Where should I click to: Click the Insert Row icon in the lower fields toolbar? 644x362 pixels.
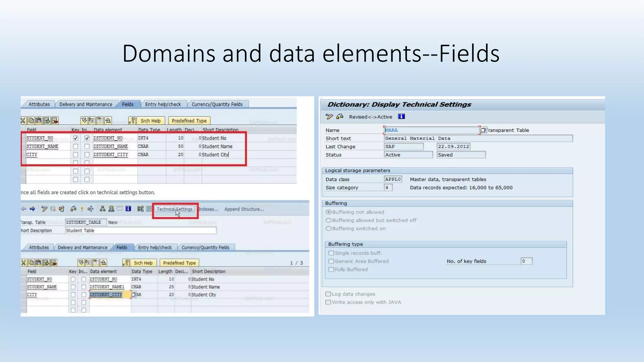46,263
